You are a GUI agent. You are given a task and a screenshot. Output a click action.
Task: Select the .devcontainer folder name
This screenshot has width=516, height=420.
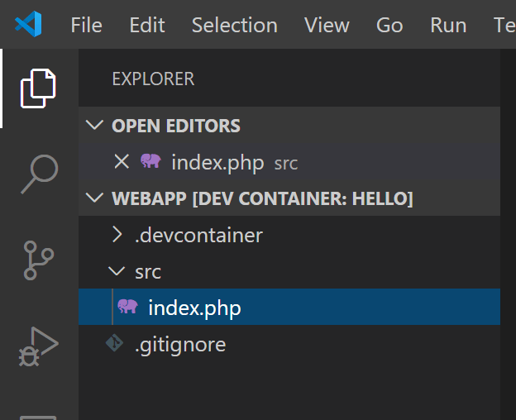tap(198, 236)
